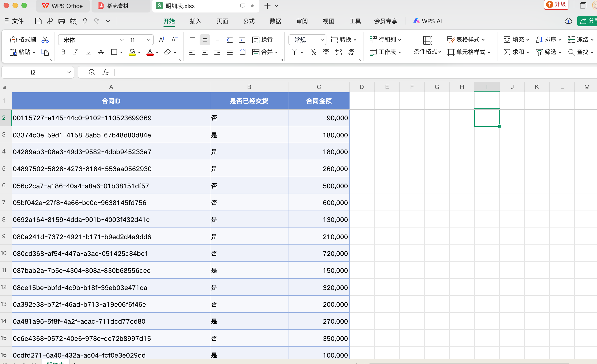Expand the cell name box dropdown arrow
This screenshot has width=597, height=364.
(69, 72)
